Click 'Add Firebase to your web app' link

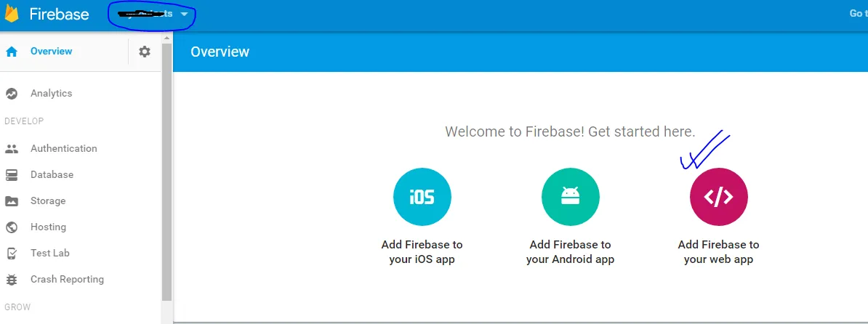tap(718, 252)
